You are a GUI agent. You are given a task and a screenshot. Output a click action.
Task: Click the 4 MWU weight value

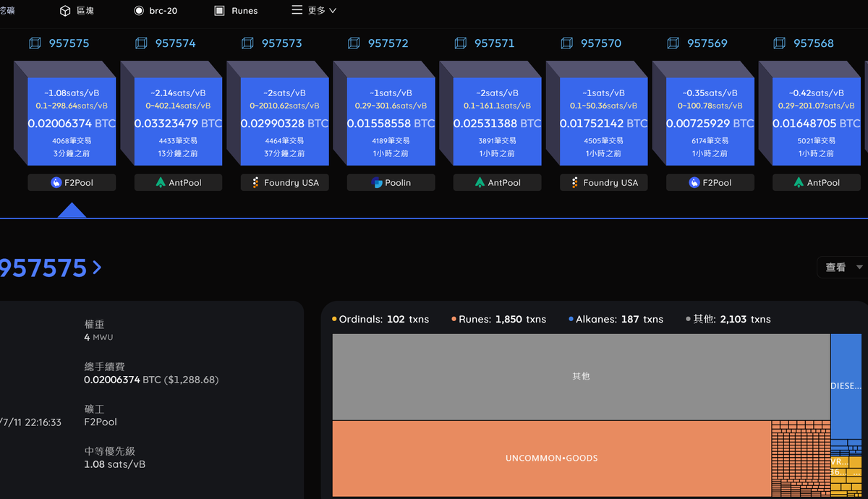(x=98, y=337)
